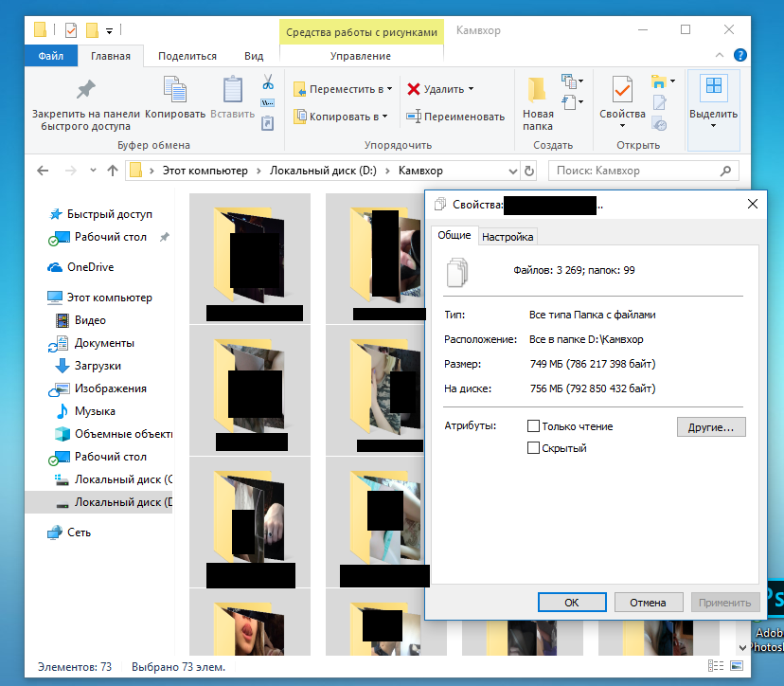Image resolution: width=784 pixels, height=686 pixels.
Task: Expand the Копировать в dropdown
Action: click(385, 117)
